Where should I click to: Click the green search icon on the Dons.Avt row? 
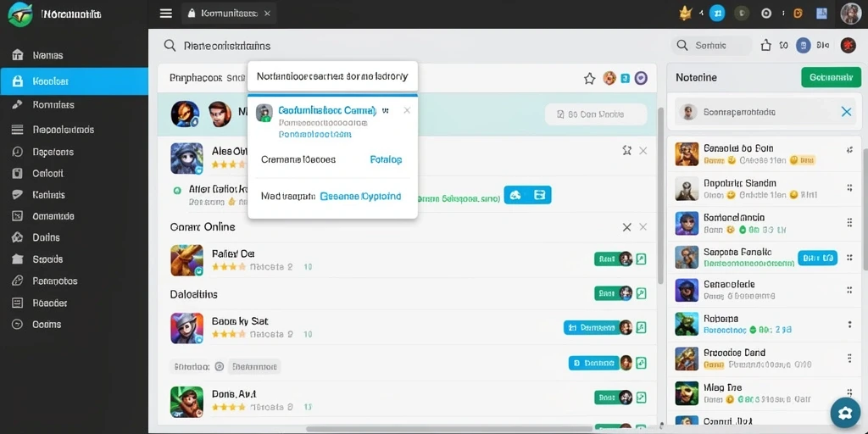point(641,397)
